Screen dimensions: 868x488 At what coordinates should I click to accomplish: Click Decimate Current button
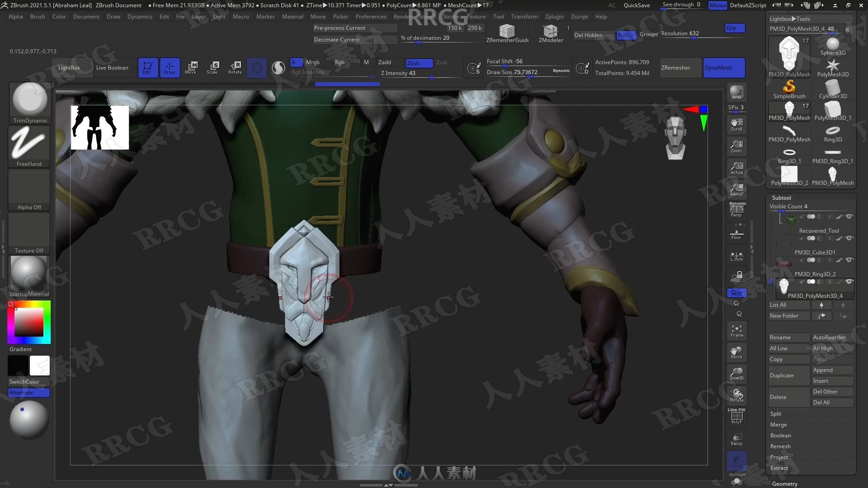click(355, 39)
